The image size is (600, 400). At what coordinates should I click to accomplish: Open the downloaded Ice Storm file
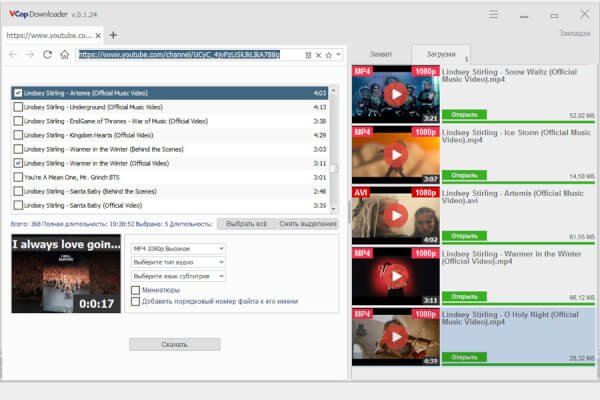(464, 175)
